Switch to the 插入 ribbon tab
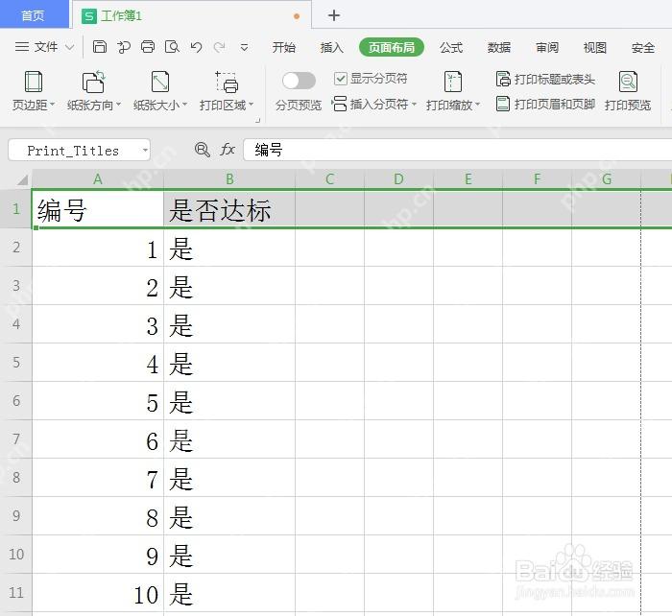Image resolution: width=672 pixels, height=616 pixels. [332, 47]
